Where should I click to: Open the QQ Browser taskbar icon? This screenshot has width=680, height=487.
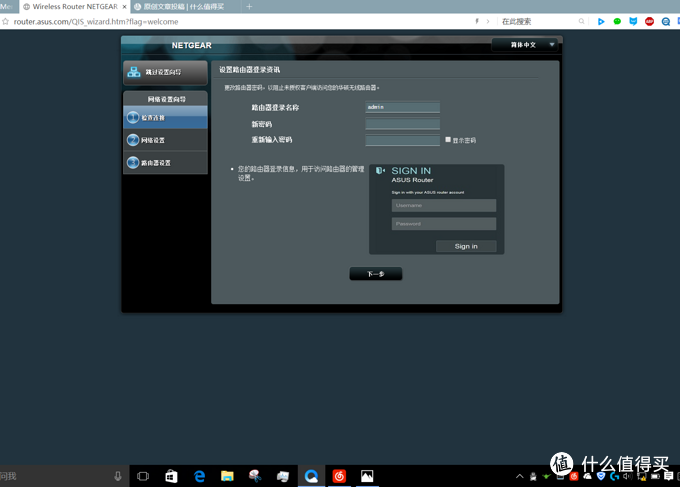coord(311,476)
